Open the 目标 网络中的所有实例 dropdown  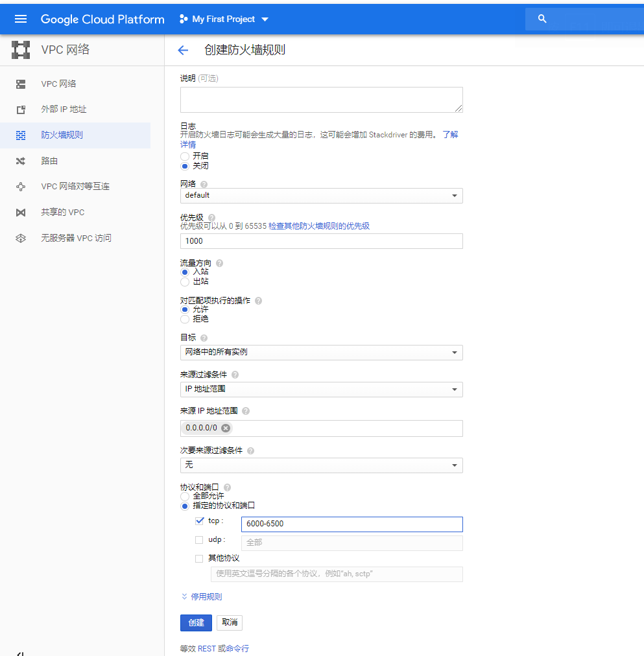coord(322,352)
